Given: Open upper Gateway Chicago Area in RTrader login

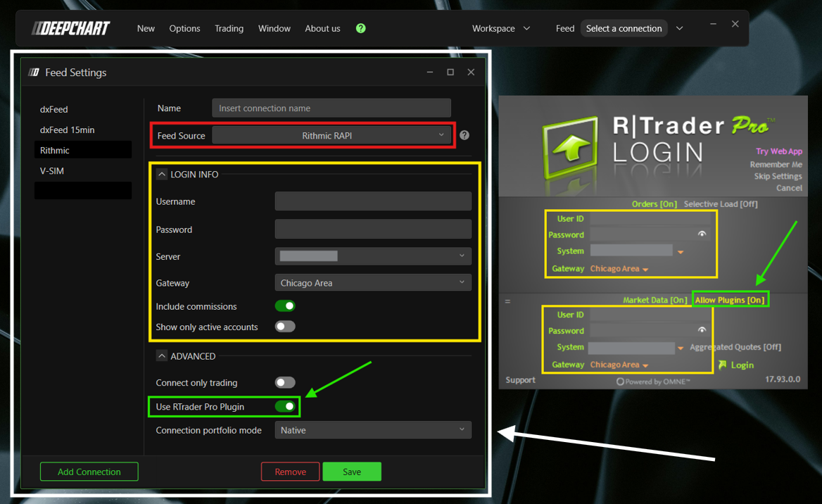Looking at the screenshot, I should (x=619, y=268).
